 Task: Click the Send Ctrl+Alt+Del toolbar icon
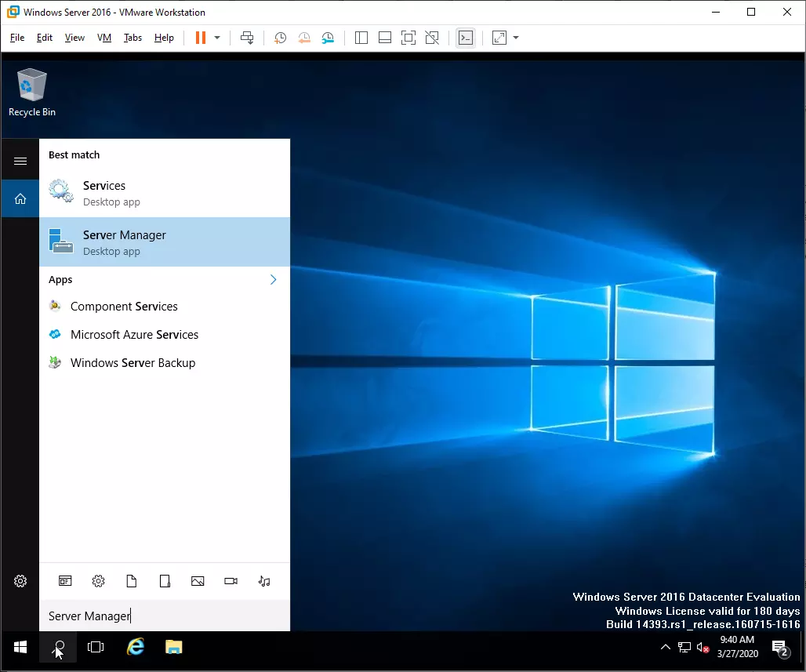click(247, 38)
